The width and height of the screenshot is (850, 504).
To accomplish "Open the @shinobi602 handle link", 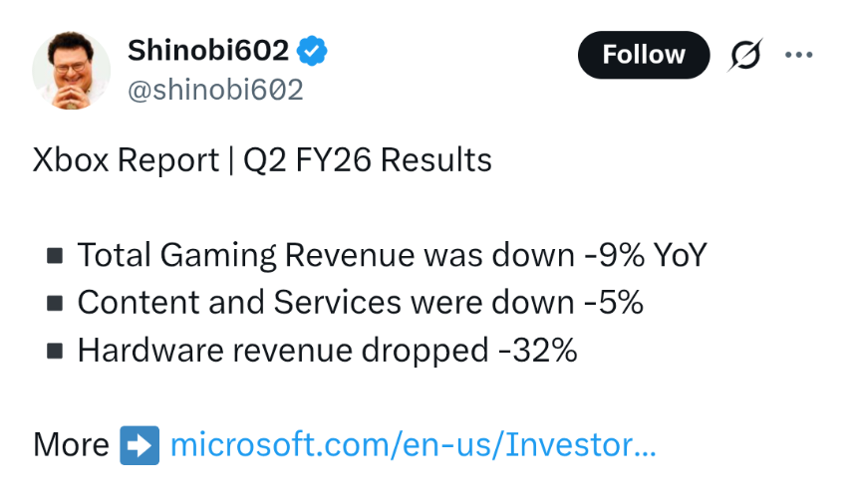I will pos(215,91).
